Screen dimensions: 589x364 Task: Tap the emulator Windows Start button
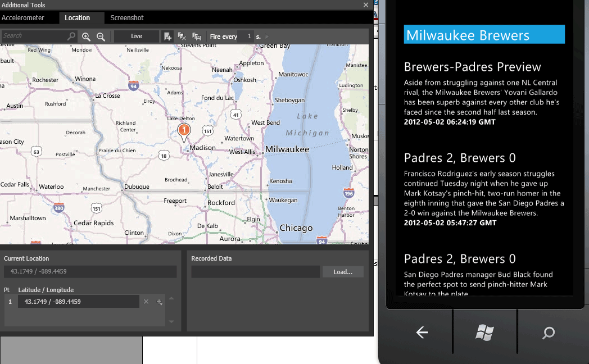(484, 332)
